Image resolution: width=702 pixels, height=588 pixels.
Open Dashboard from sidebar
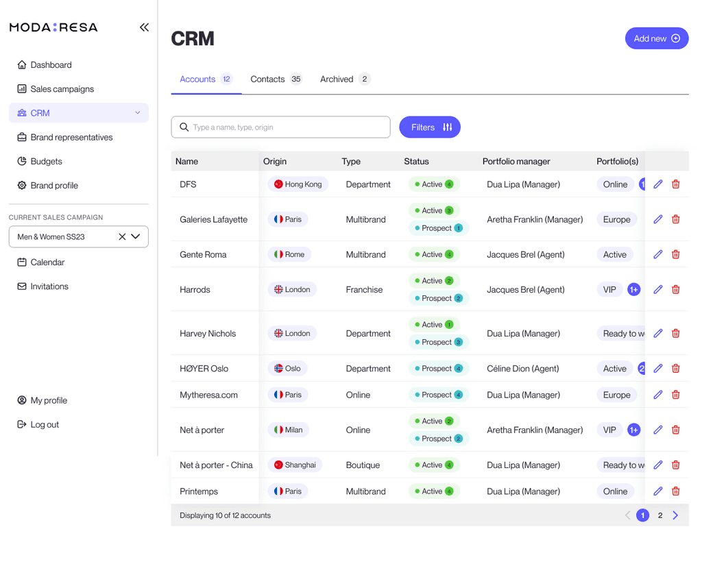(x=45, y=65)
